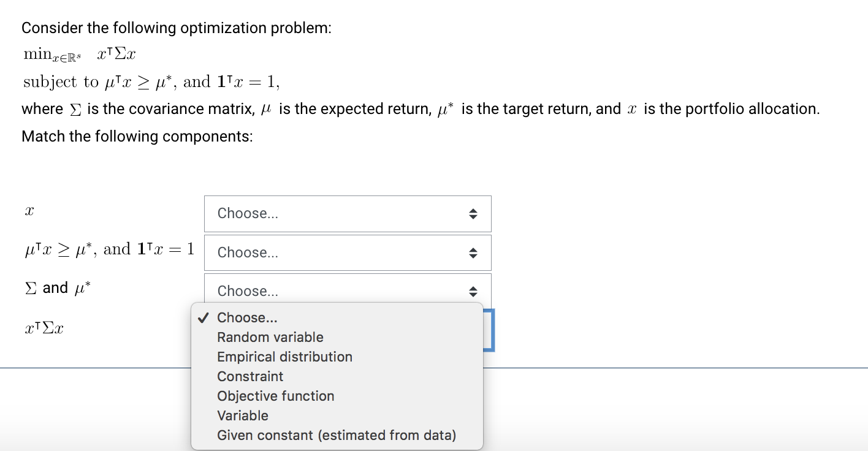The image size is (868, 451).
Task: Click the constraint expression μᵀx ≥ μ* label
Action: (x=108, y=248)
